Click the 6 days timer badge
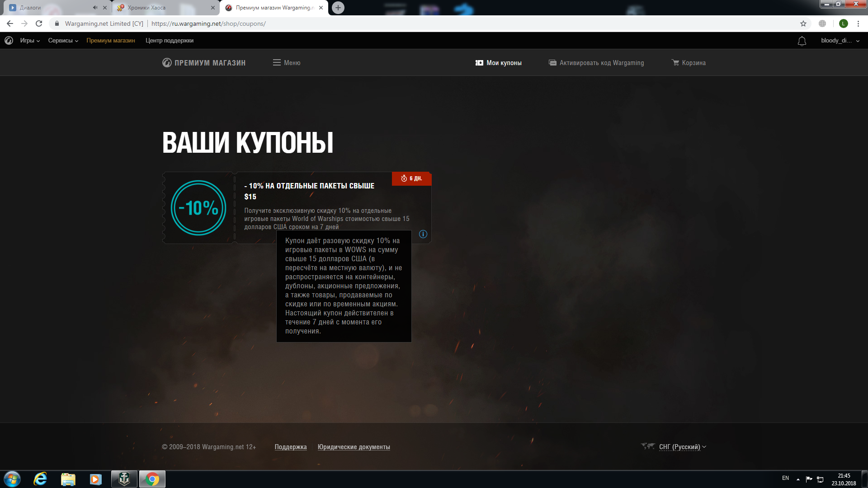The height and width of the screenshot is (488, 868). 411,178
